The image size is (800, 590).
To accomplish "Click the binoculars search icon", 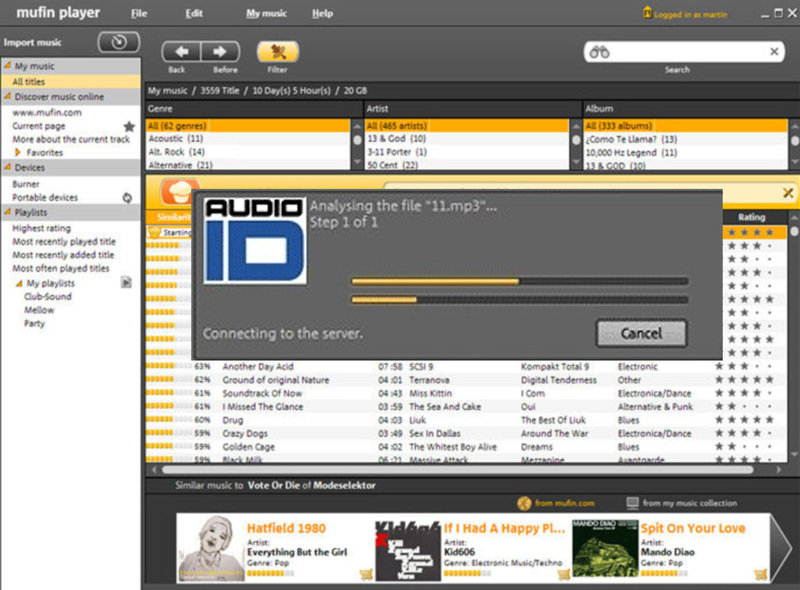I will coord(599,52).
